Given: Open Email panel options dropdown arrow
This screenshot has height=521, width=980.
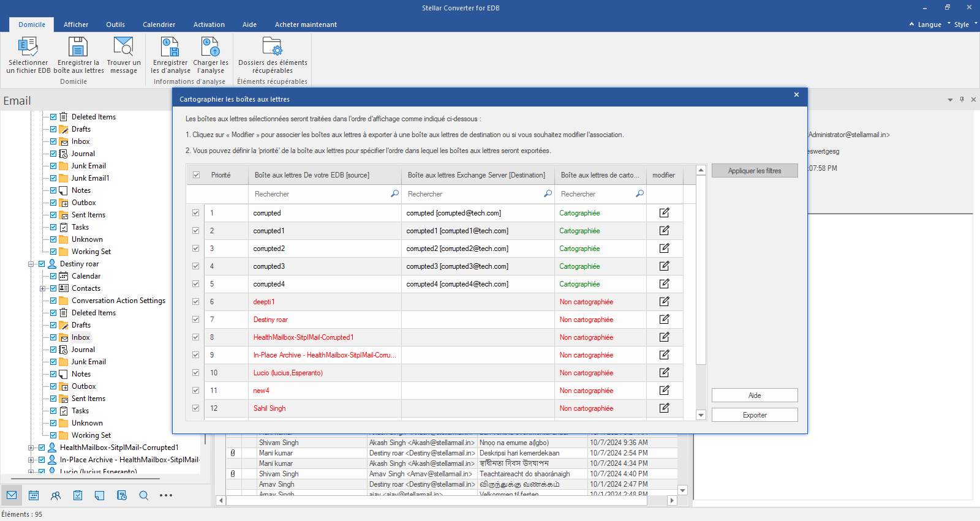Looking at the screenshot, I should (951, 100).
